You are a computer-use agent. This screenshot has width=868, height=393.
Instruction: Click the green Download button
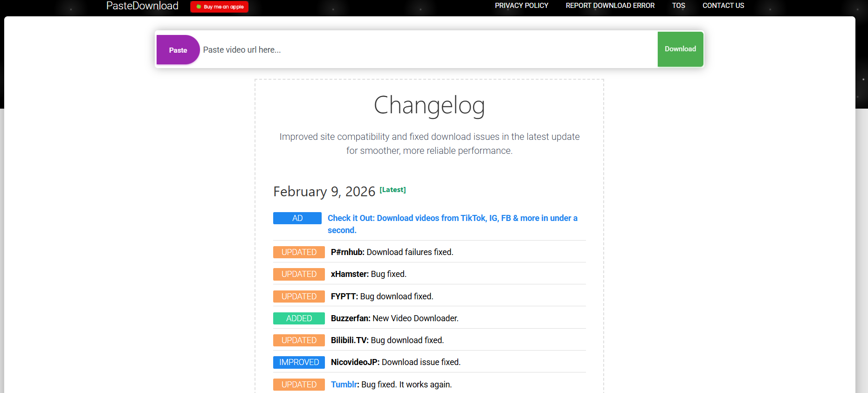click(x=680, y=49)
